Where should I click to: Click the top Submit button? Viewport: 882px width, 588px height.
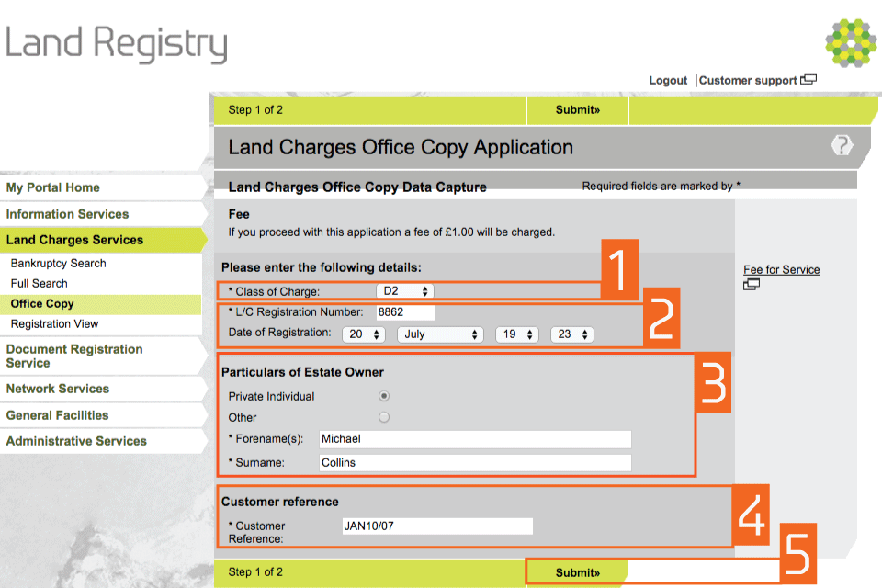(x=578, y=110)
